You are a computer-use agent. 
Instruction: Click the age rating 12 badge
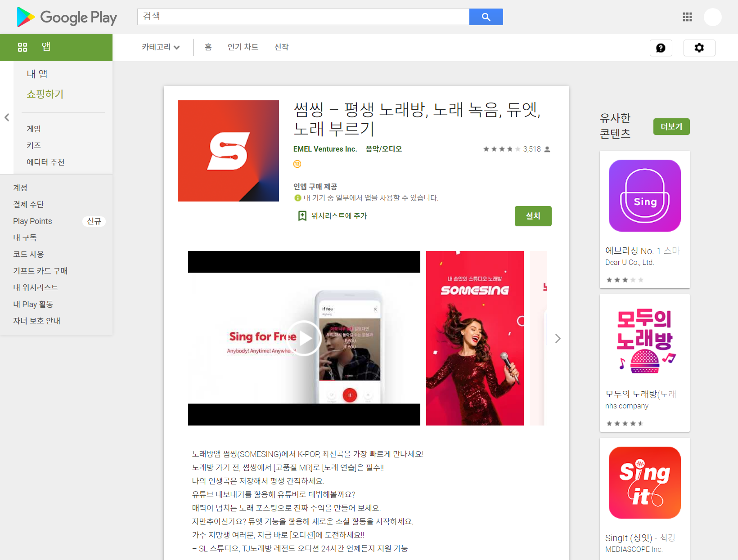click(297, 164)
